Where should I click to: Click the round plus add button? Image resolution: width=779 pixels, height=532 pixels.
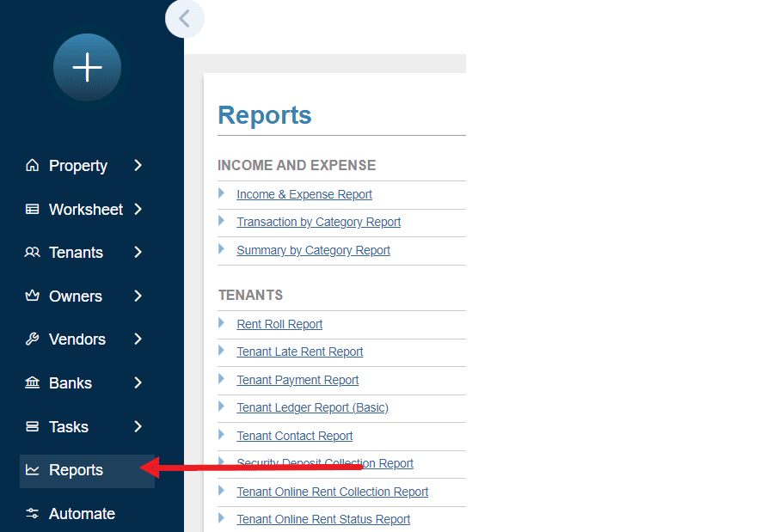(x=87, y=67)
